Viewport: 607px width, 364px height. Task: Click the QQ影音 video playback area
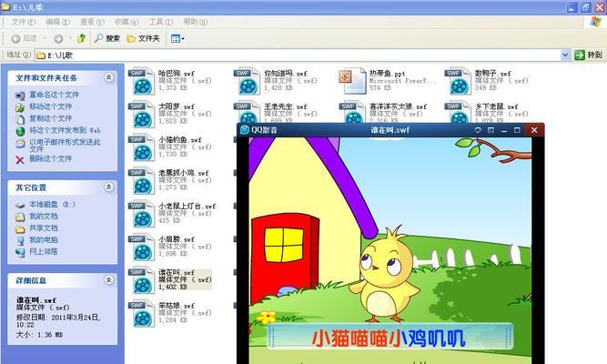[390, 250]
